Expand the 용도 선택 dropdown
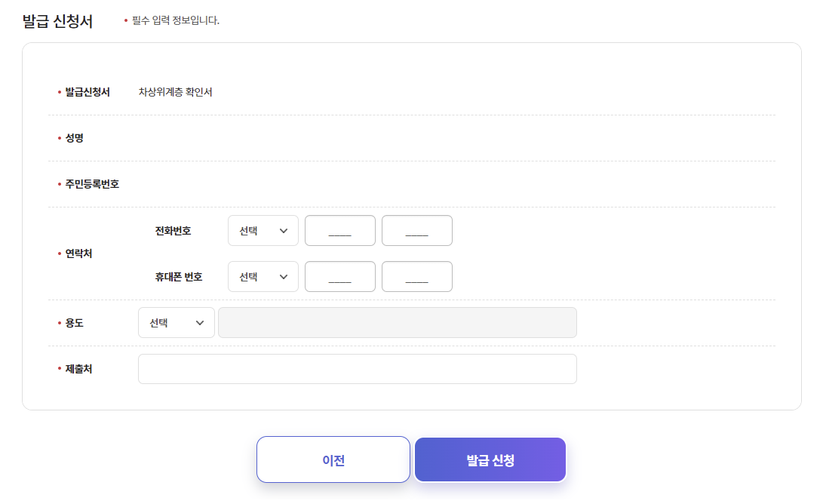823x504 pixels. click(177, 323)
